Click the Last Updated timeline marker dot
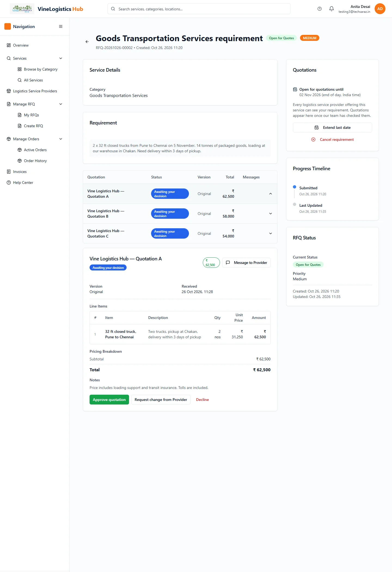The image size is (392, 572). (295, 204)
